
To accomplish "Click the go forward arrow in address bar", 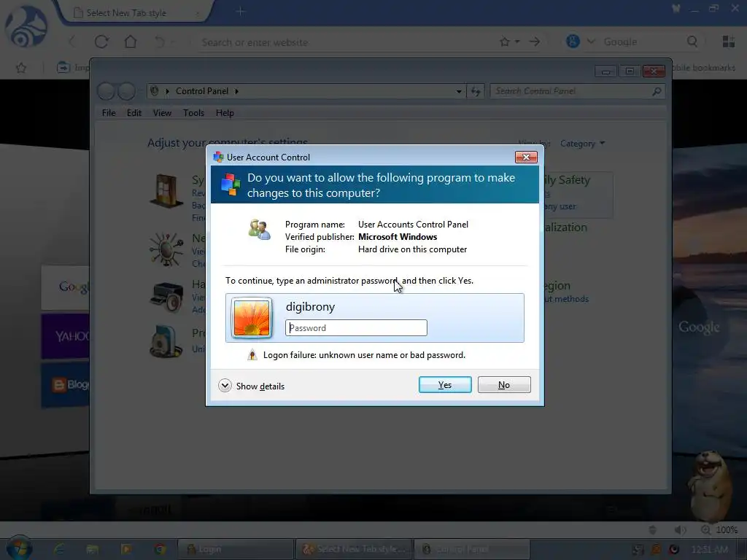I will click(x=535, y=42).
